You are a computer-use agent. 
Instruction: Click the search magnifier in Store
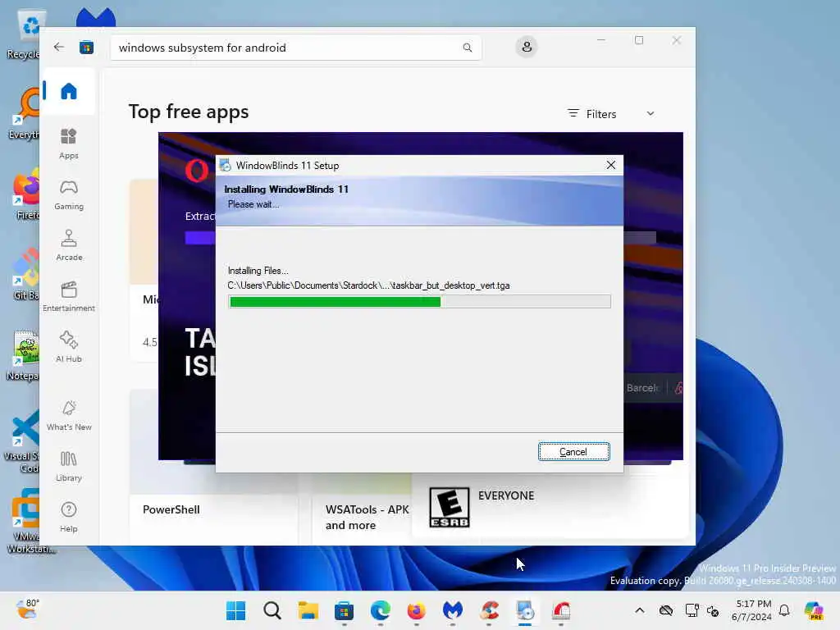click(467, 48)
